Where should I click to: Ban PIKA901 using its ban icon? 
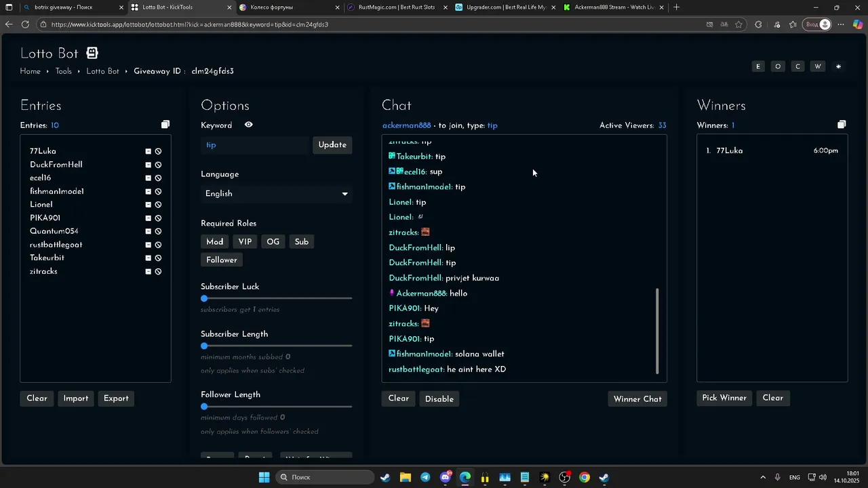click(x=158, y=218)
